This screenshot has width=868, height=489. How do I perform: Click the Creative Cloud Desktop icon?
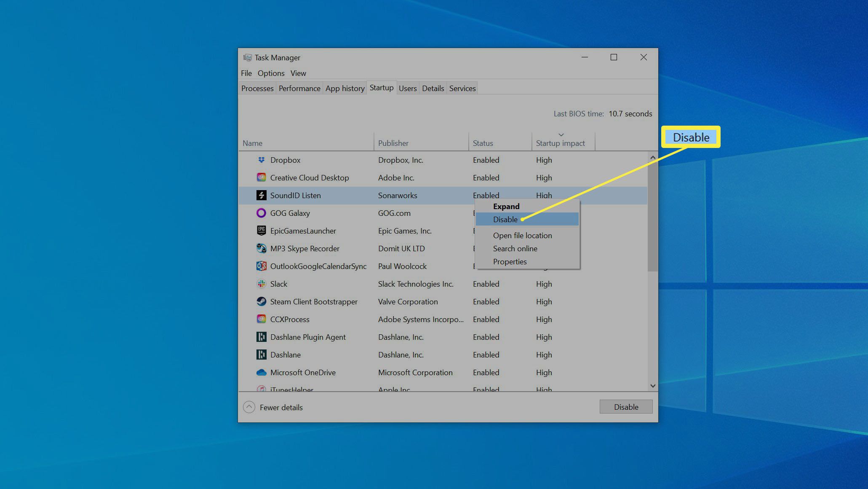pyautogui.click(x=260, y=177)
